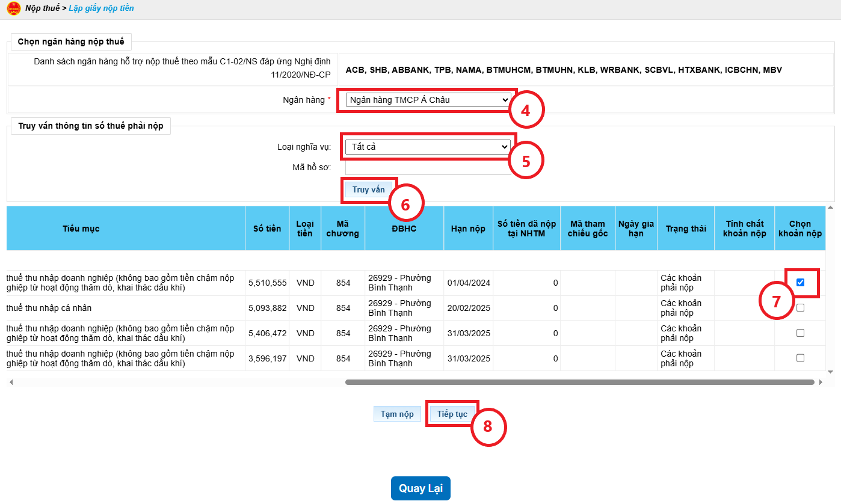This screenshot has width=841, height=504.
Task: Open the Lập giấy nộp tiền breadcrumb link
Action: (102, 8)
